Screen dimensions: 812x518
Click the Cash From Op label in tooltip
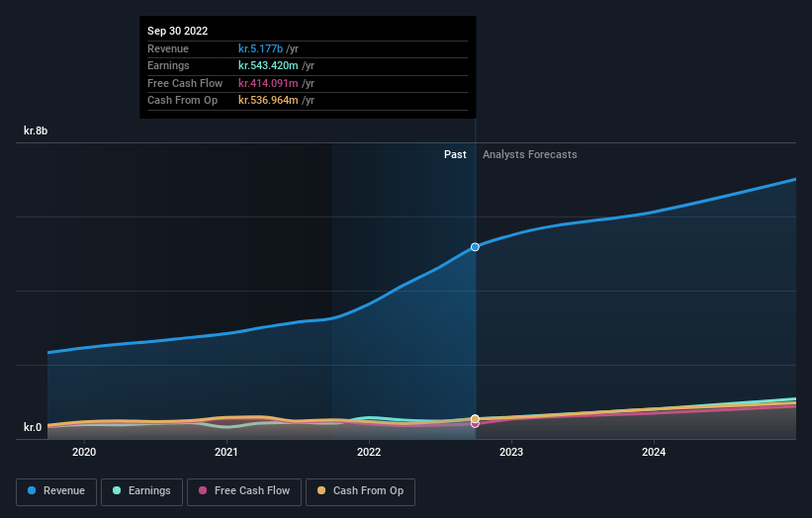tap(182, 101)
